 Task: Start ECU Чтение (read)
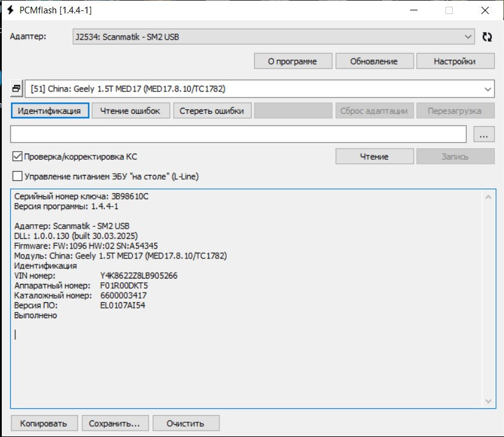(374, 156)
